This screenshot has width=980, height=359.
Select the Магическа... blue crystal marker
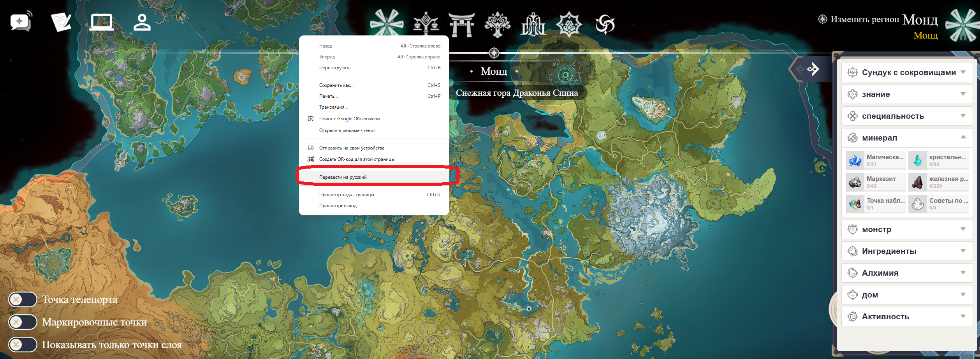(876, 160)
